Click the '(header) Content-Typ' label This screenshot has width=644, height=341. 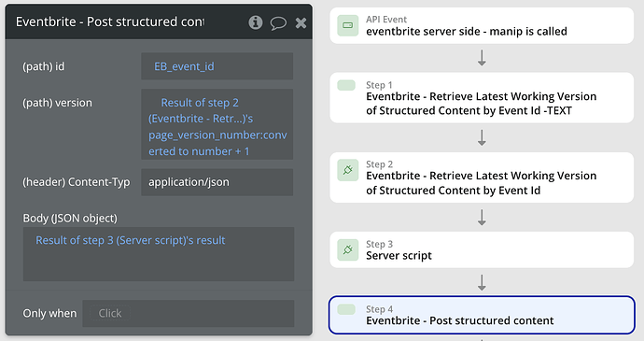pos(76,182)
